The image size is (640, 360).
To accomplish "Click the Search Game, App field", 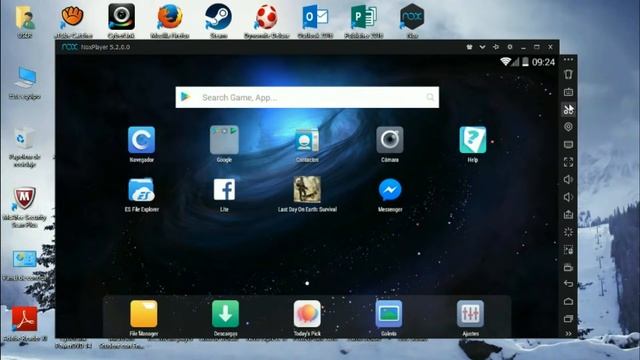I will point(307,97).
